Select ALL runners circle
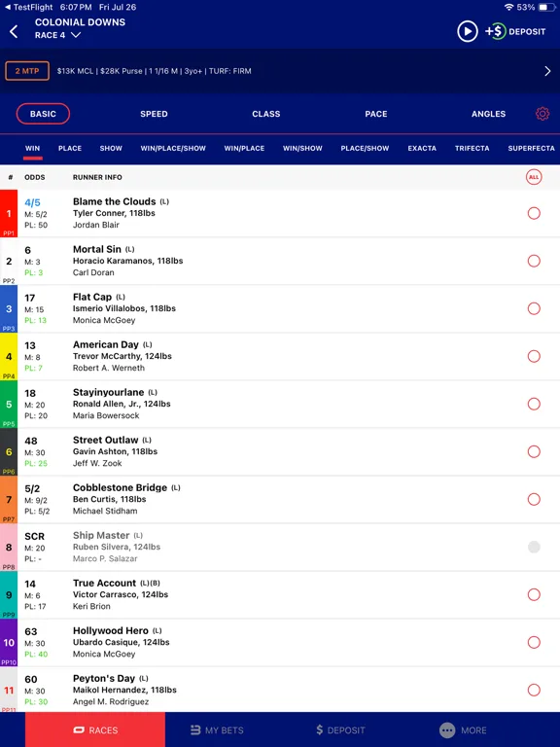 534,177
